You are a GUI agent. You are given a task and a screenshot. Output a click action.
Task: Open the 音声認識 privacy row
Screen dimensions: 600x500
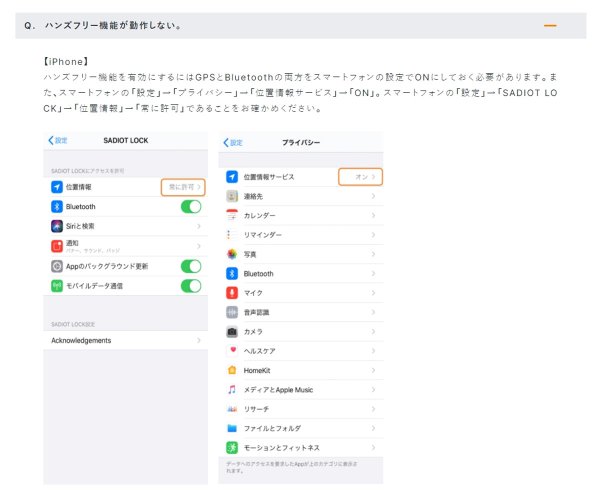[x=301, y=313]
